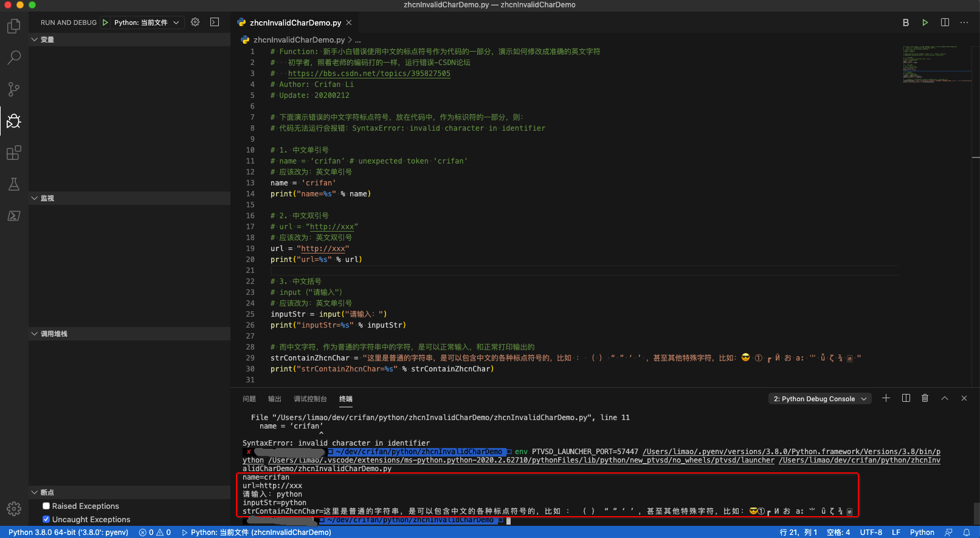Open the Test flask view
Screen dimensions: 980x538
(13, 184)
